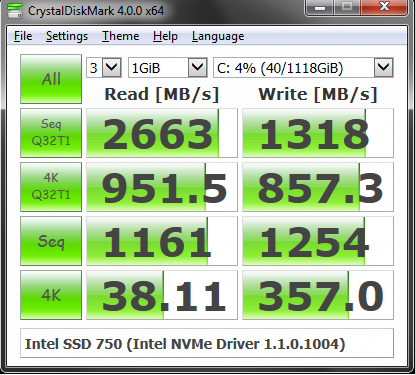Open the Theme menu
416x375 pixels.
(120, 36)
